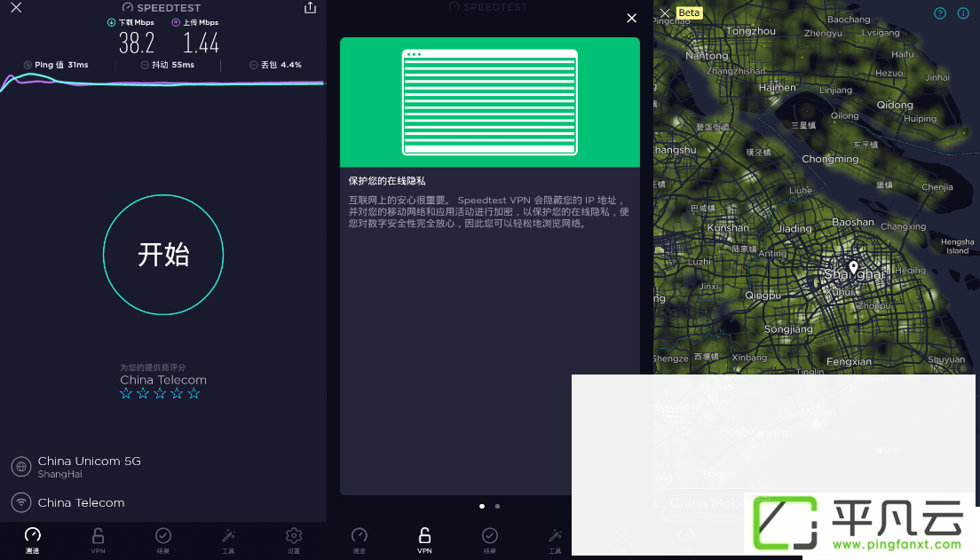Screen dimensions: 980x560
Task: Close the speed test results screen
Action: pos(16,7)
